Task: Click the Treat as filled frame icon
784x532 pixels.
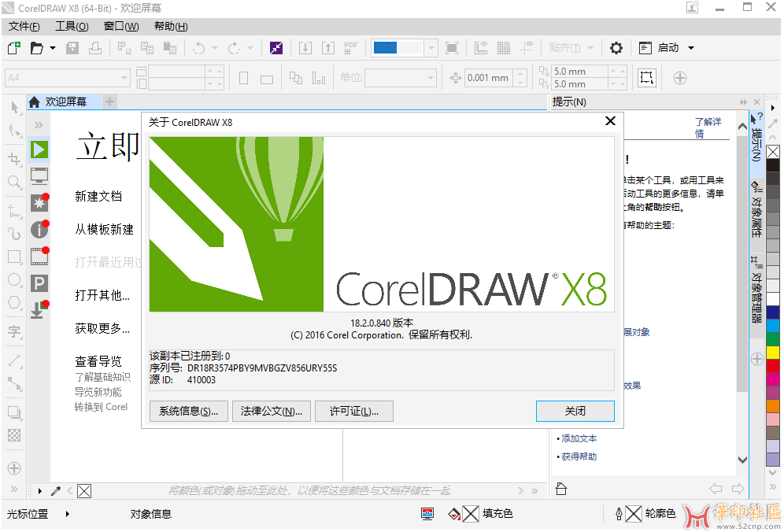Action: pos(646,78)
